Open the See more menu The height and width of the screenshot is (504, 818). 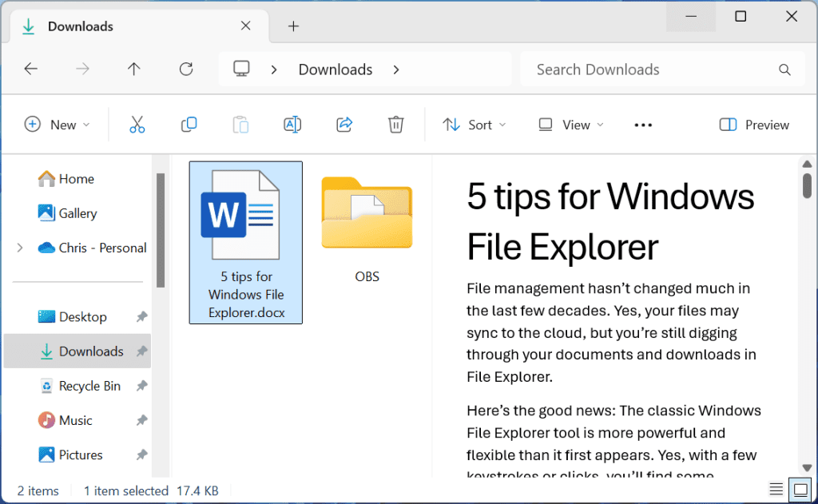click(x=643, y=125)
